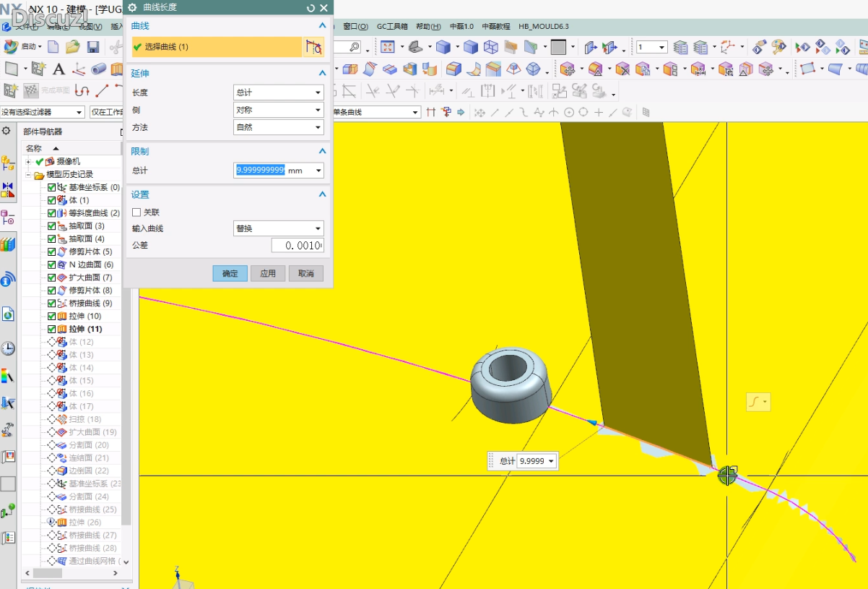Uncheck 抽取面 (3) checkbox
The width and height of the screenshot is (868, 589).
pyautogui.click(x=51, y=226)
